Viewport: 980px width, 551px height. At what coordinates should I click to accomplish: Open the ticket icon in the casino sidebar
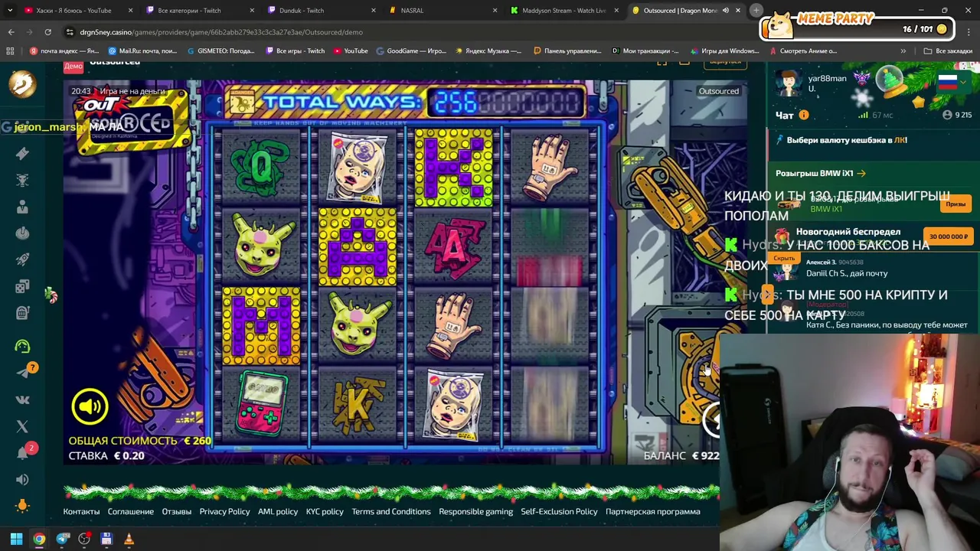pyautogui.click(x=22, y=154)
